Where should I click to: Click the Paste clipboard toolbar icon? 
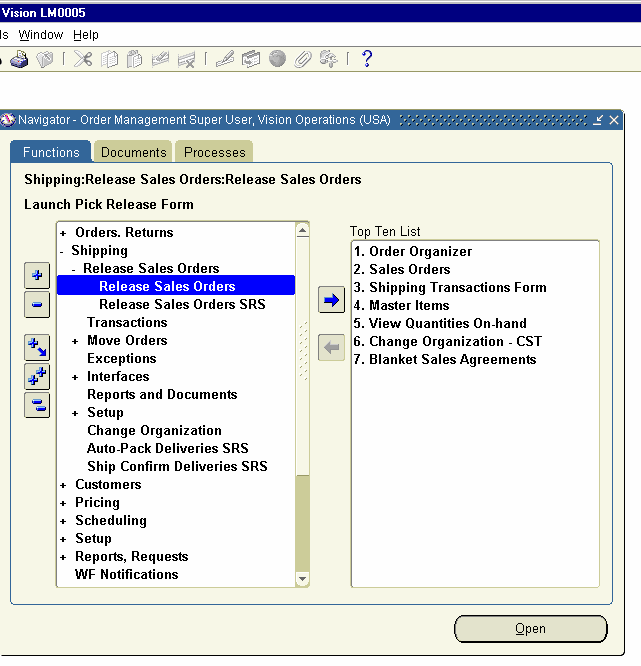[x=135, y=59]
